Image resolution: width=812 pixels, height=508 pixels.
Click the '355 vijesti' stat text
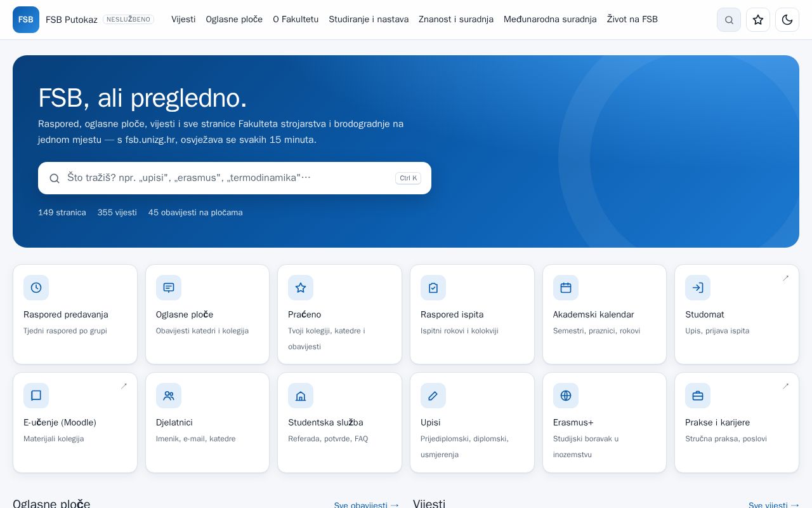117,213
